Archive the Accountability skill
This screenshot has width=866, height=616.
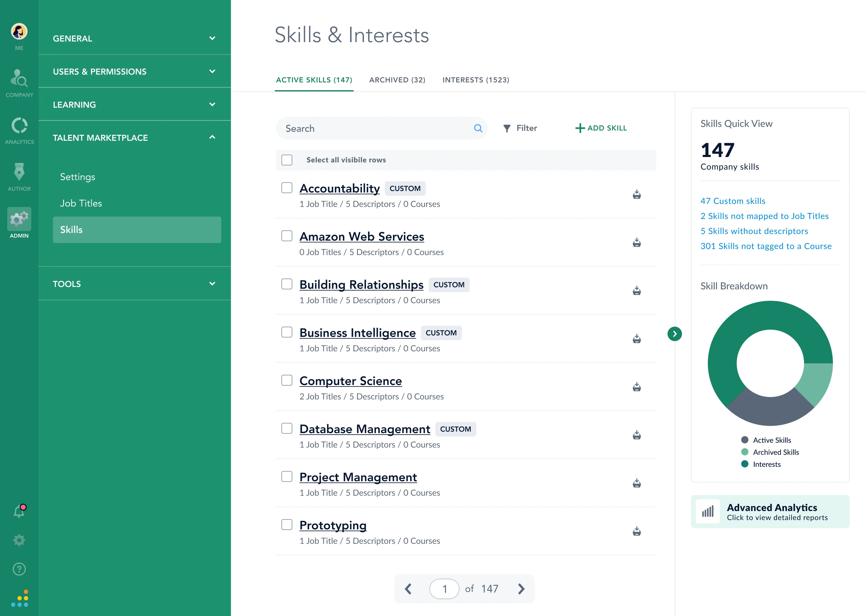click(x=637, y=195)
